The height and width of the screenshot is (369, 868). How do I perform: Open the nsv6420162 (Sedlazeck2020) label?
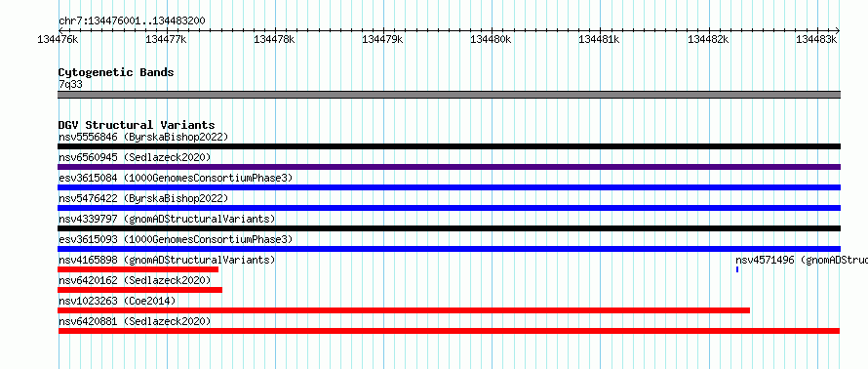click(135, 280)
